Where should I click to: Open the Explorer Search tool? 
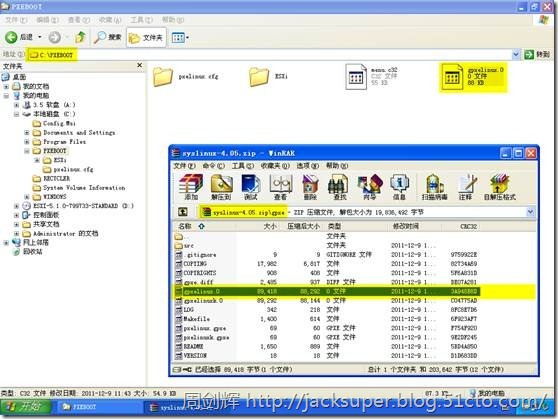click(107, 37)
